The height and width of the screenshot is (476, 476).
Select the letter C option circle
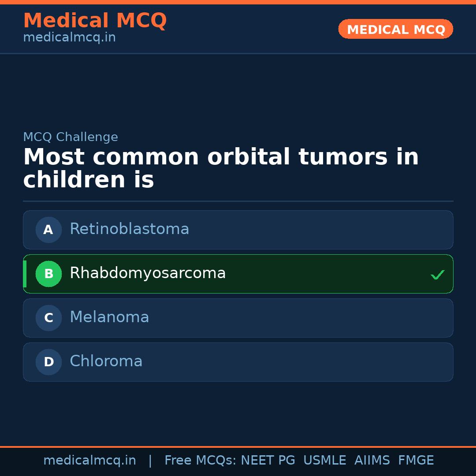click(48, 318)
